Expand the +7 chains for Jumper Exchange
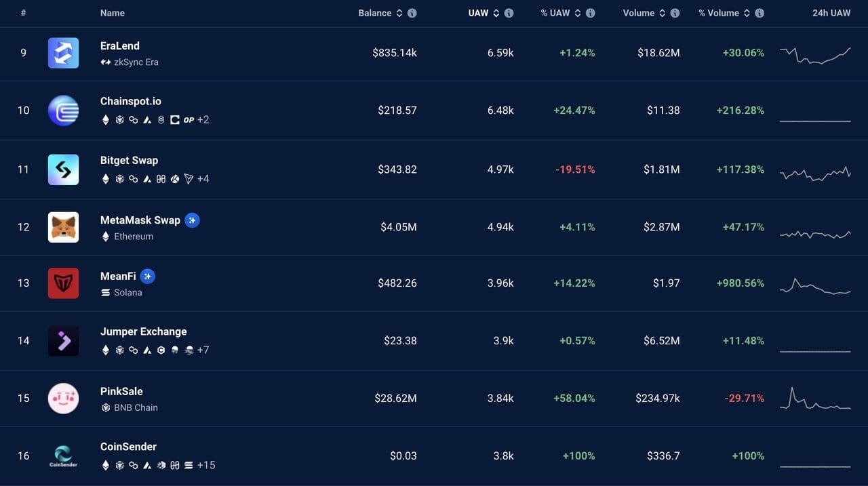The height and width of the screenshot is (486, 868). 203,350
